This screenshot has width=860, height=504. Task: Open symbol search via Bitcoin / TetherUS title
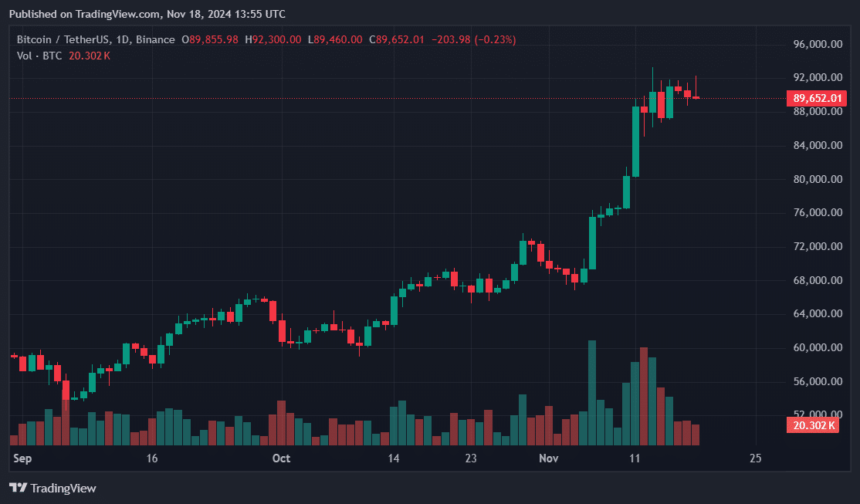tap(62, 39)
